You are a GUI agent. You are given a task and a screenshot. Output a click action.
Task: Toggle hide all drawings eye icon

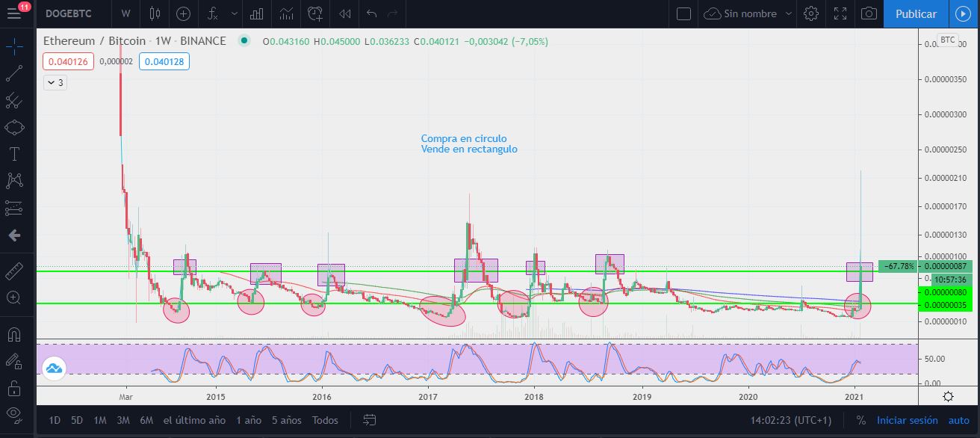pos(13,413)
